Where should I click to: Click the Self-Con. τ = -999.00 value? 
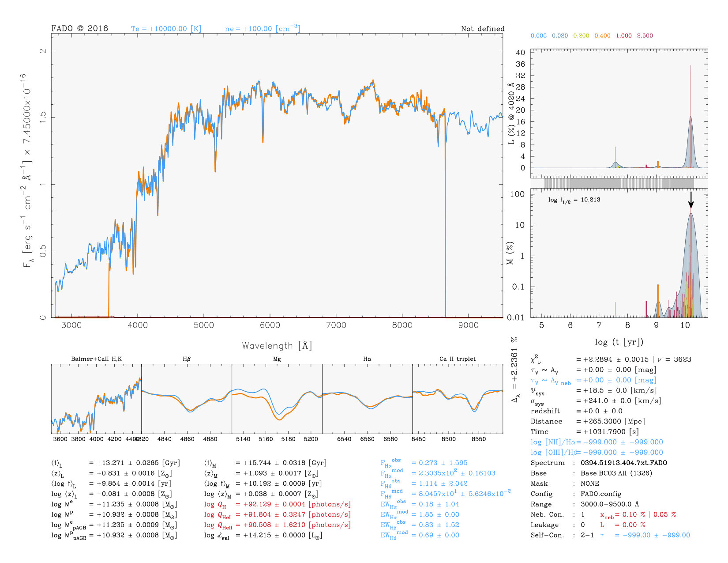coord(645,535)
